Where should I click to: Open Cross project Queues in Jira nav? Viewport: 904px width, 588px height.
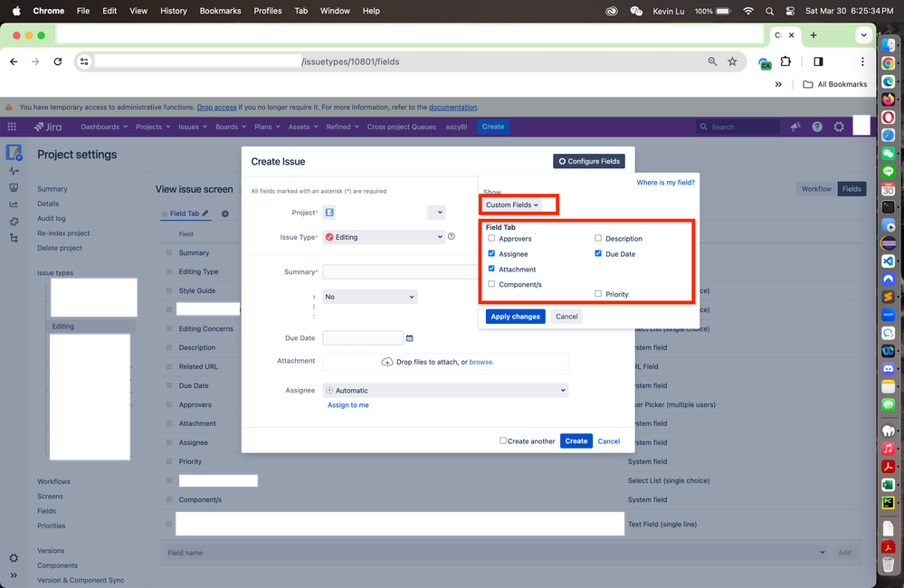(401, 127)
